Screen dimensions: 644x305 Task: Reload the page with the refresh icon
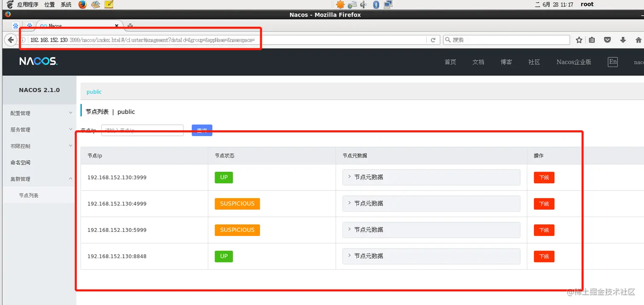pyautogui.click(x=433, y=40)
